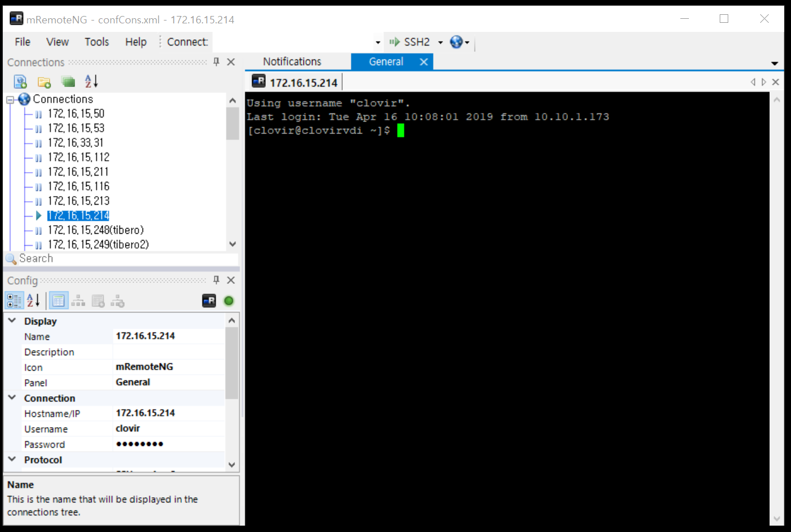Click the New Folder icon in Connections panel
This screenshot has height=532, width=791.
pos(44,82)
